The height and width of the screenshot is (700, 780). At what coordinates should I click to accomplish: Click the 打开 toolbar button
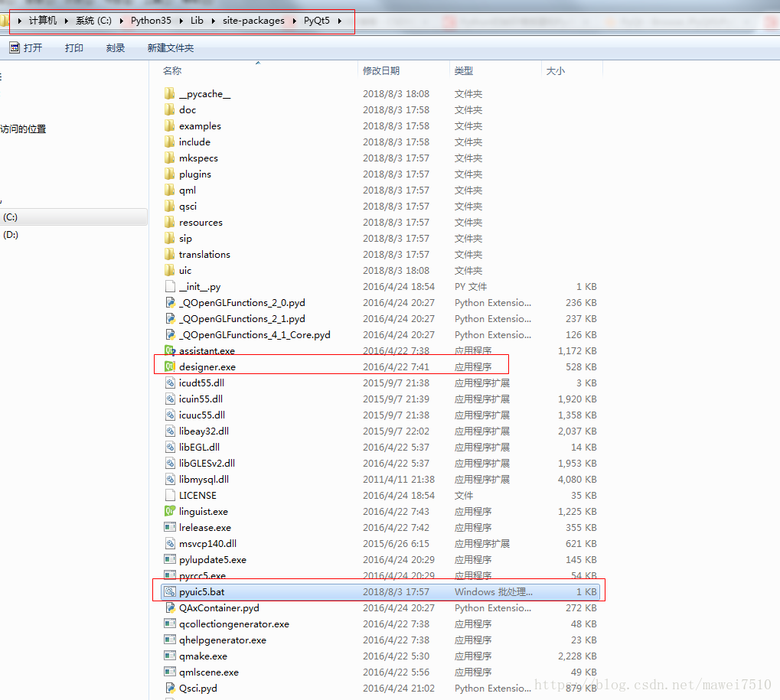point(26,47)
